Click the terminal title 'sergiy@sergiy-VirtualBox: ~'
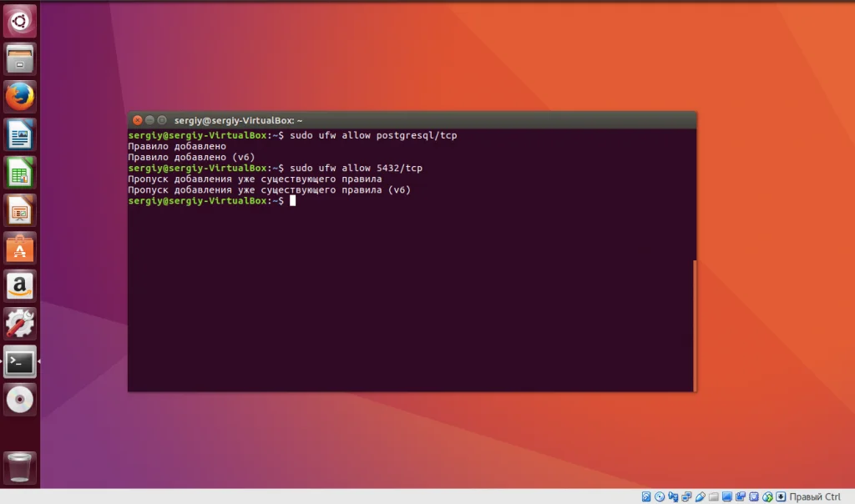Viewport: 855px width, 504px height. (x=238, y=120)
